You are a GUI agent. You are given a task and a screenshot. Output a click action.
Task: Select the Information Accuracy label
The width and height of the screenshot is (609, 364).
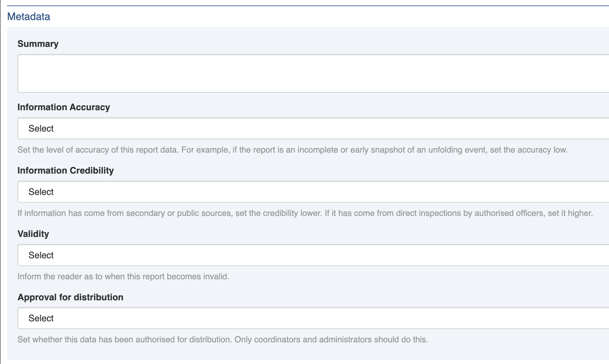point(64,107)
